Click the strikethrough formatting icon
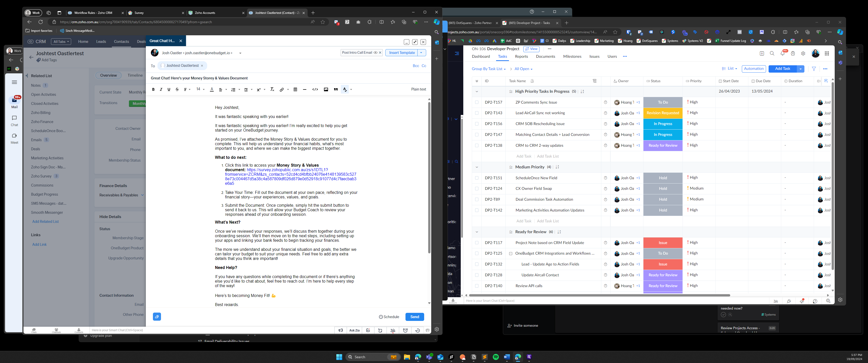Viewport: 868px width, 363px height. [177, 89]
